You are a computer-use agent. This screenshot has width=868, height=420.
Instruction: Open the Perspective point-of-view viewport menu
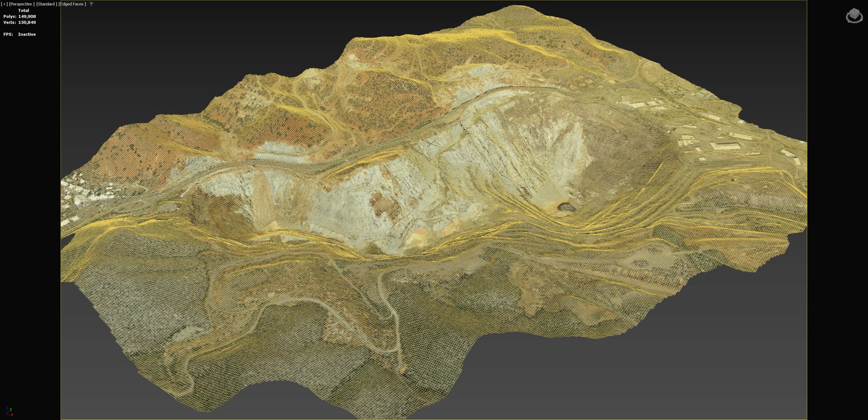pos(22,4)
